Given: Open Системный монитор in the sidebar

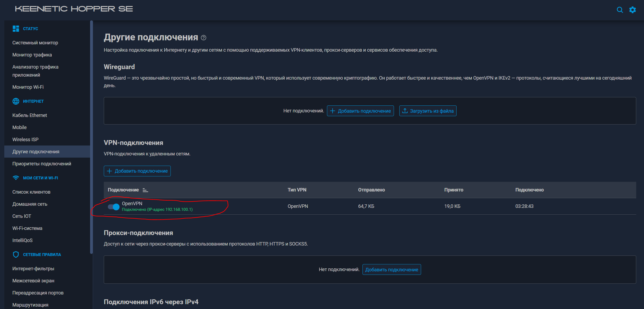Looking at the screenshot, I should click(35, 43).
